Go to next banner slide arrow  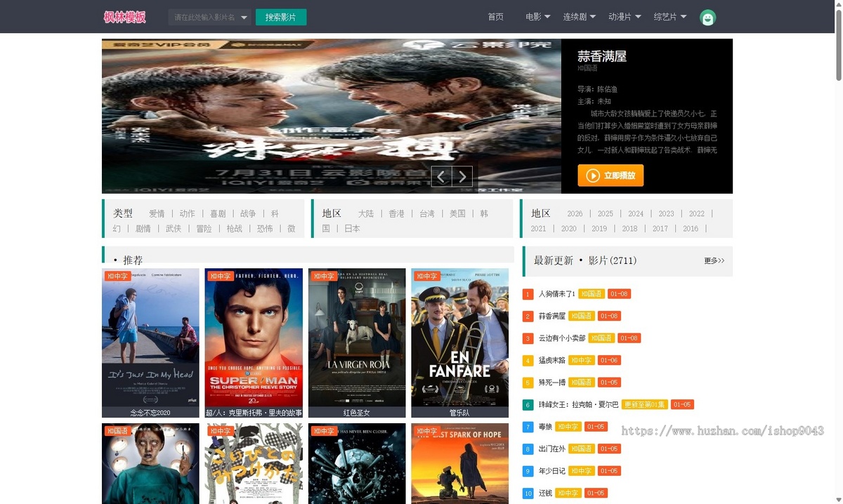(x=462, y=177)
